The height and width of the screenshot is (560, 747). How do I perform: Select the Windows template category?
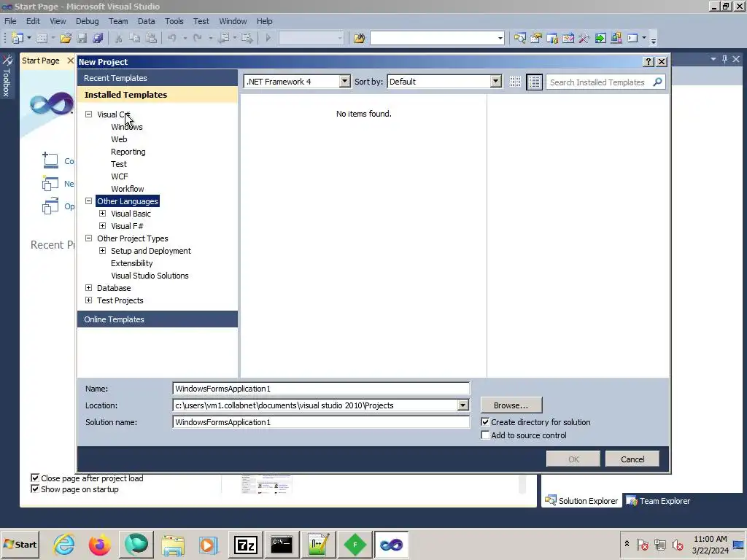[x=127, y=127]
